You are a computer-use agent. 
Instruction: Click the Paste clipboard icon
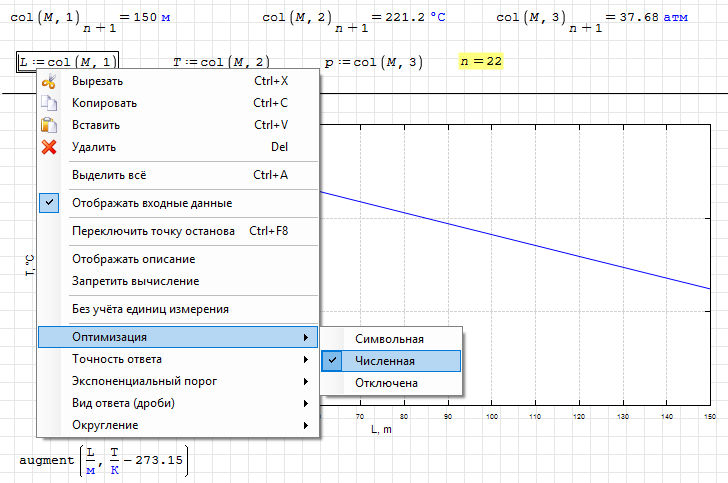[x=48, y=125]
